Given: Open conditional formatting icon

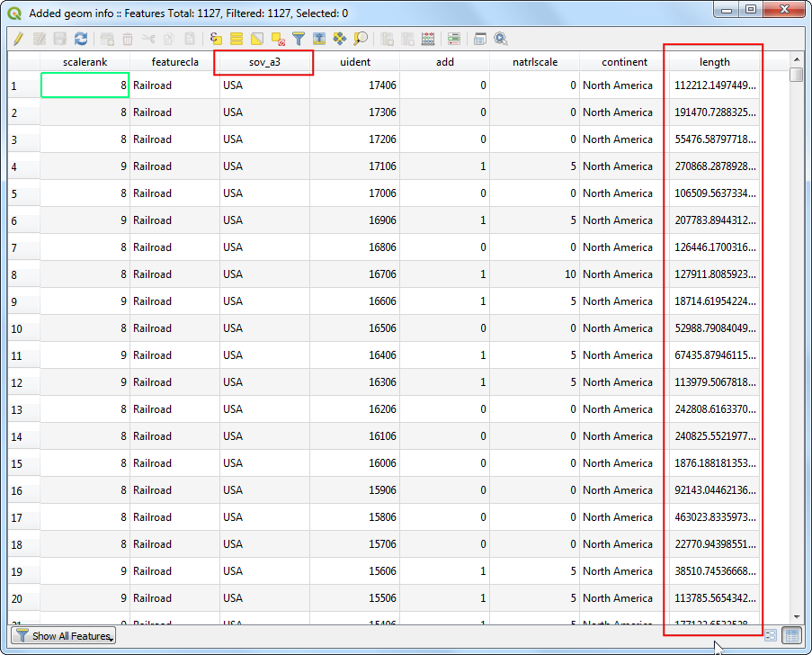Looking at the screenshot, I should tap(454, 39).
